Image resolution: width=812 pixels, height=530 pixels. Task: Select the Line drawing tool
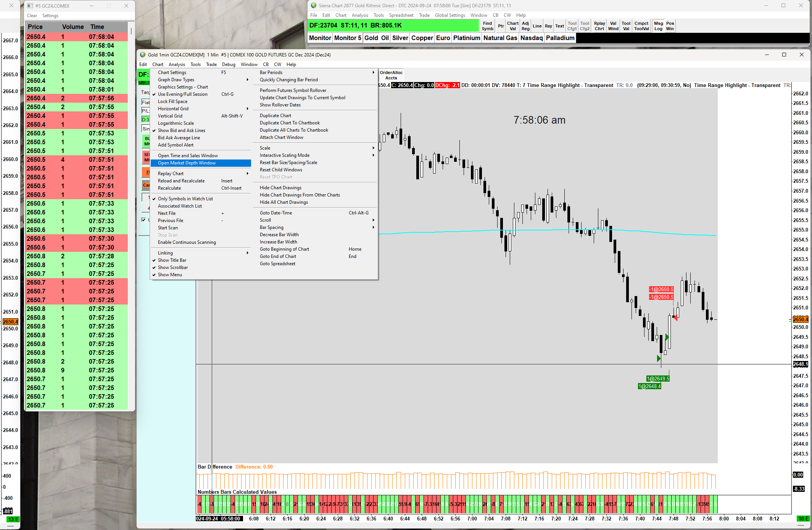tap(537, 26)
